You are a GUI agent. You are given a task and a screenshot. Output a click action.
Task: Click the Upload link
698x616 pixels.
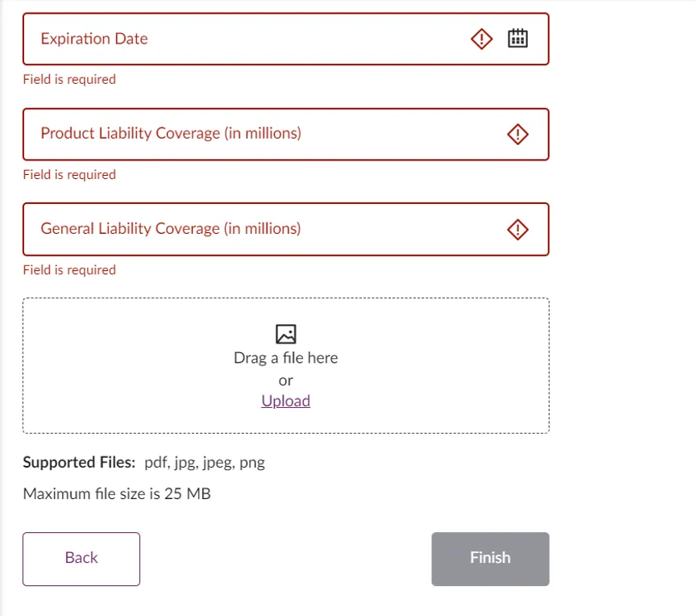tap(285, 401)
